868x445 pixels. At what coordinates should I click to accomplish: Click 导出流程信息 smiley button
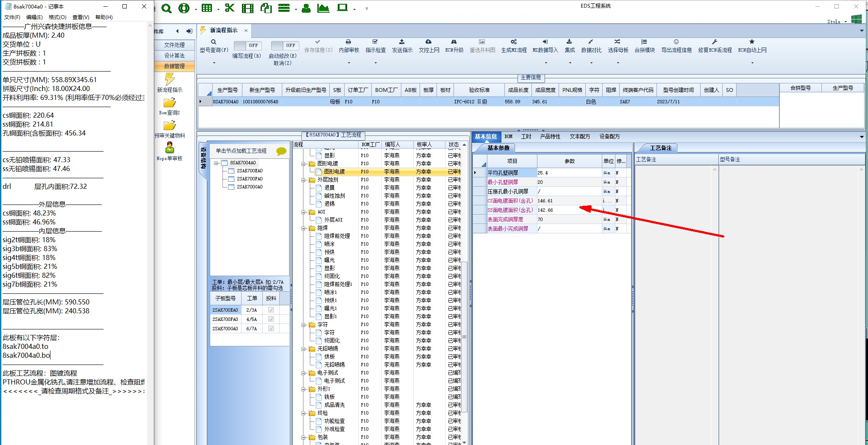pyautogui.click(x=676, y=46)
